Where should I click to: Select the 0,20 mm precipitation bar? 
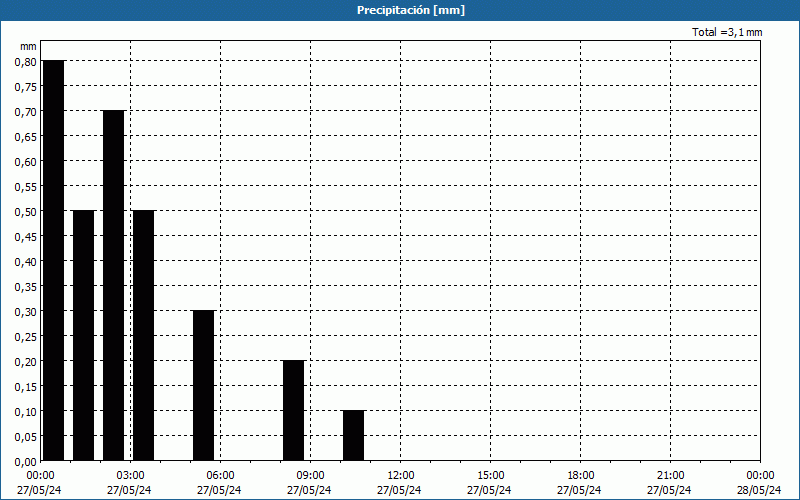click(293, 410)
